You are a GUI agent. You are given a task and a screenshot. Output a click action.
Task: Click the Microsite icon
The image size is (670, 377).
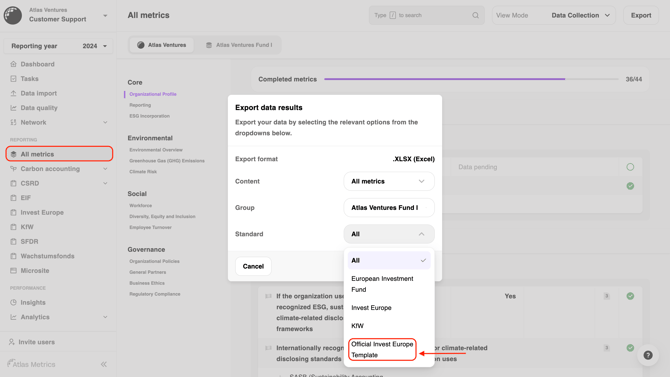point(13,271)
